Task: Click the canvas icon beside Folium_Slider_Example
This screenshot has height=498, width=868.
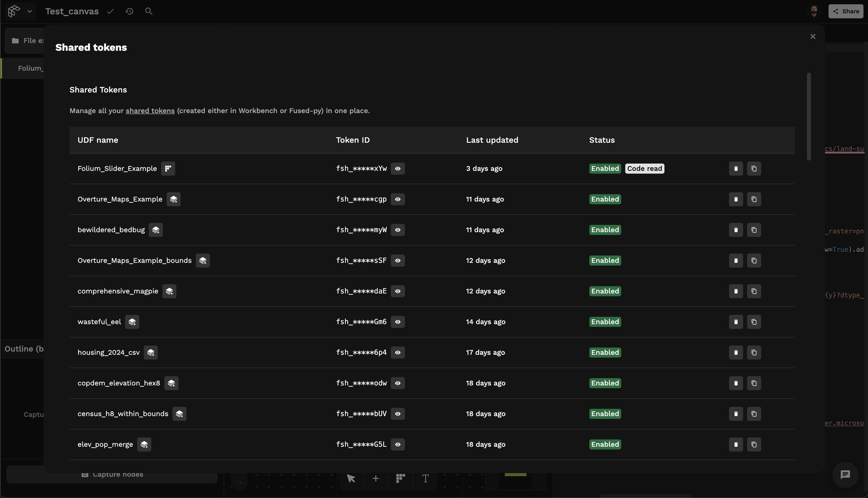Action: [x=168, y=169]
